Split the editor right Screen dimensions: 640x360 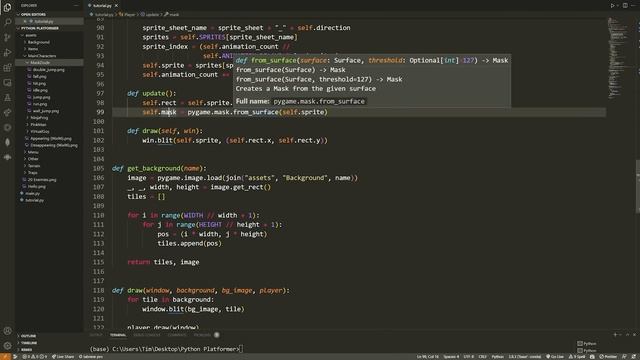coord(625,6)
